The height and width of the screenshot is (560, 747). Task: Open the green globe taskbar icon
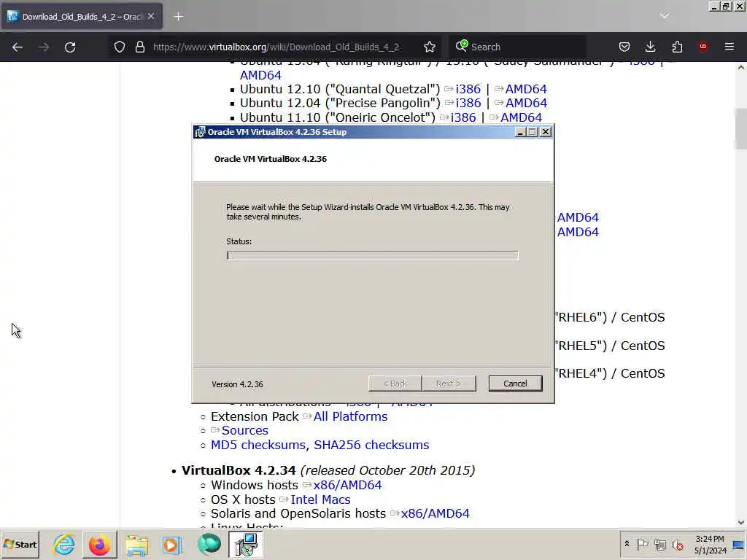209,544
